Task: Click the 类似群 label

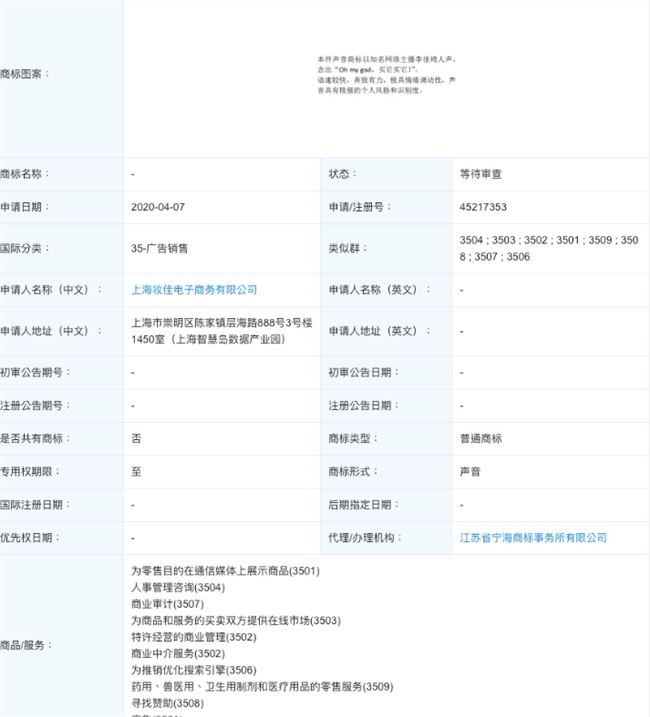Action: click(x=348, y=249)
